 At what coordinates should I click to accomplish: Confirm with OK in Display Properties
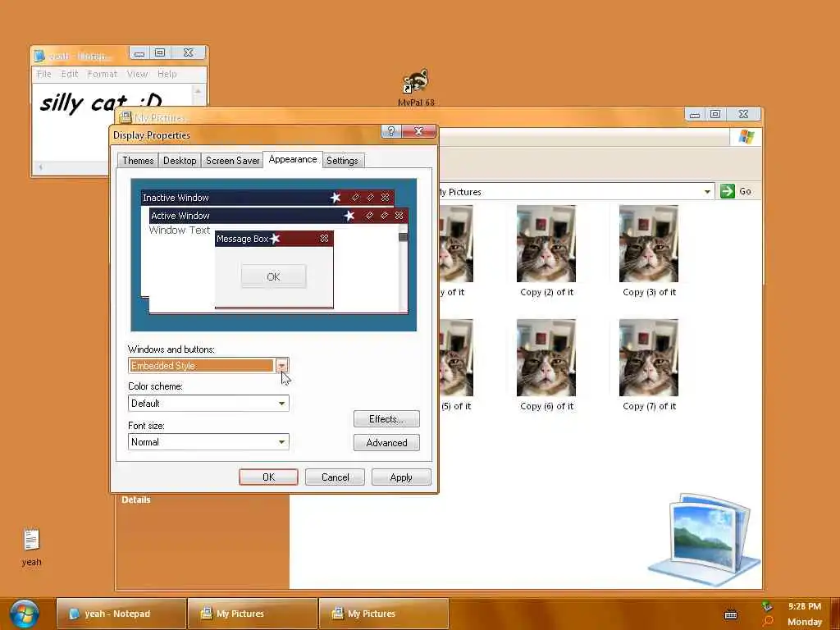[x=268, y=477]
